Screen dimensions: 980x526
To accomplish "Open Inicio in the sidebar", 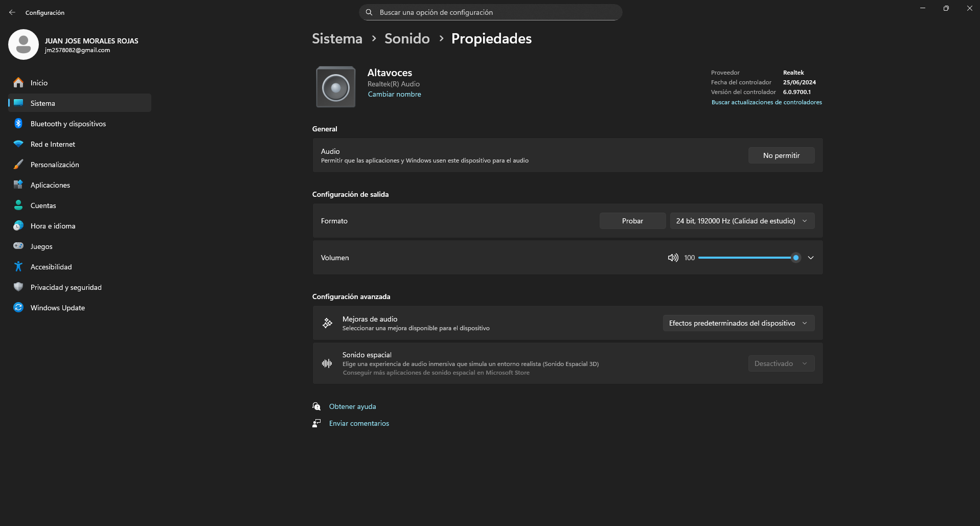I will point(80,82).
